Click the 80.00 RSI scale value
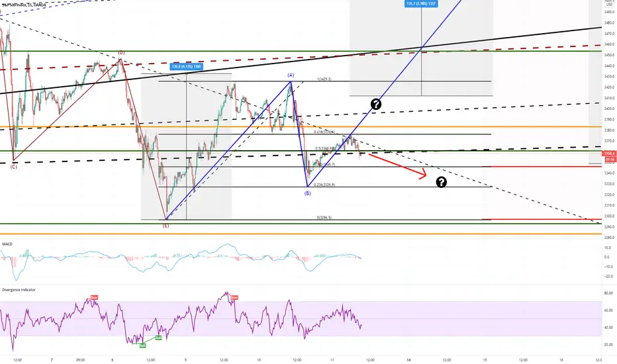This screenshot has width=617, height=364. 608,293
